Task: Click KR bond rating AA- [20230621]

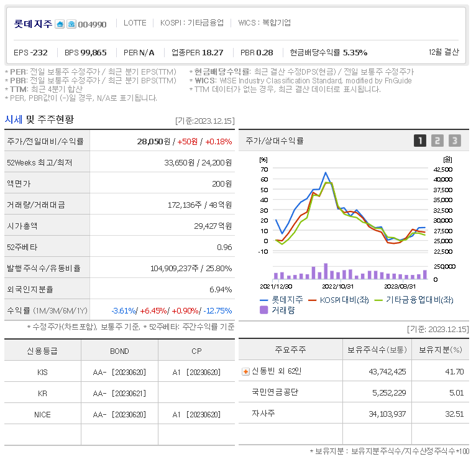Action: 119,394
